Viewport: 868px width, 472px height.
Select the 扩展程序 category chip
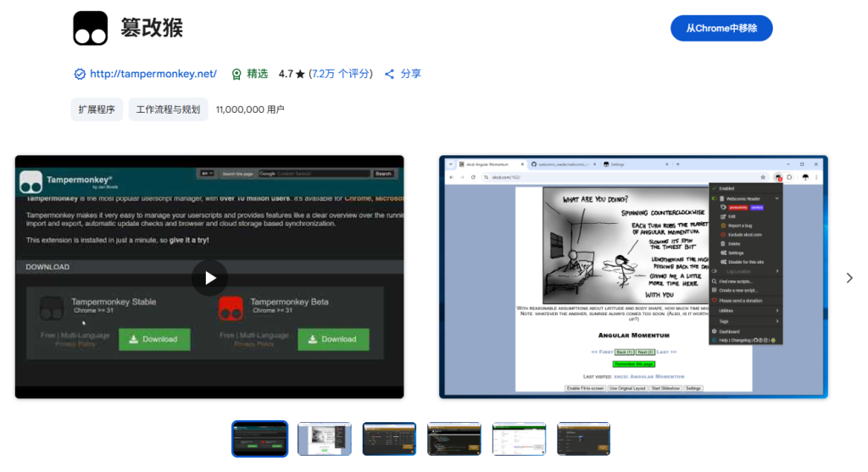(x=97, y=109)
